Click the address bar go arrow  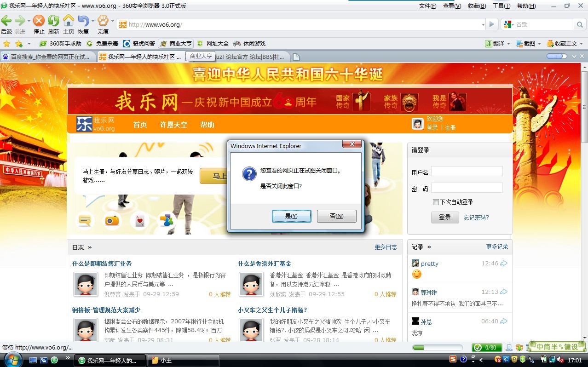(492, 24)
